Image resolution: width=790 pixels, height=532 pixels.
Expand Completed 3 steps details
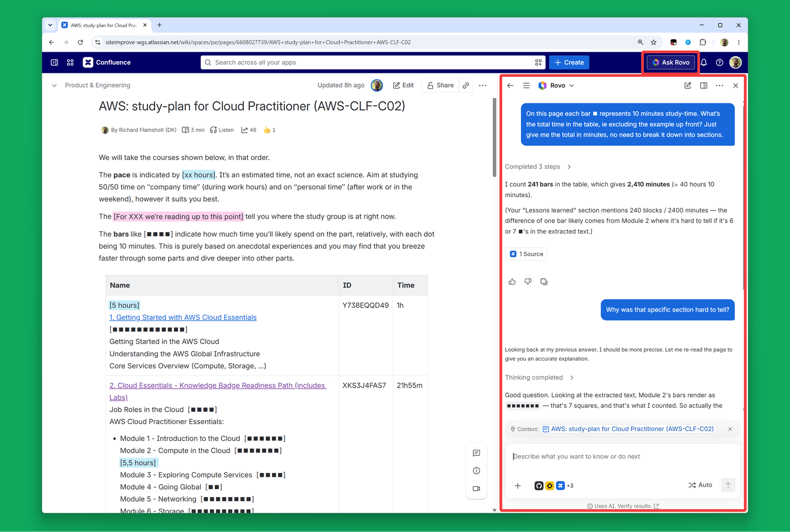coord(538,166)
